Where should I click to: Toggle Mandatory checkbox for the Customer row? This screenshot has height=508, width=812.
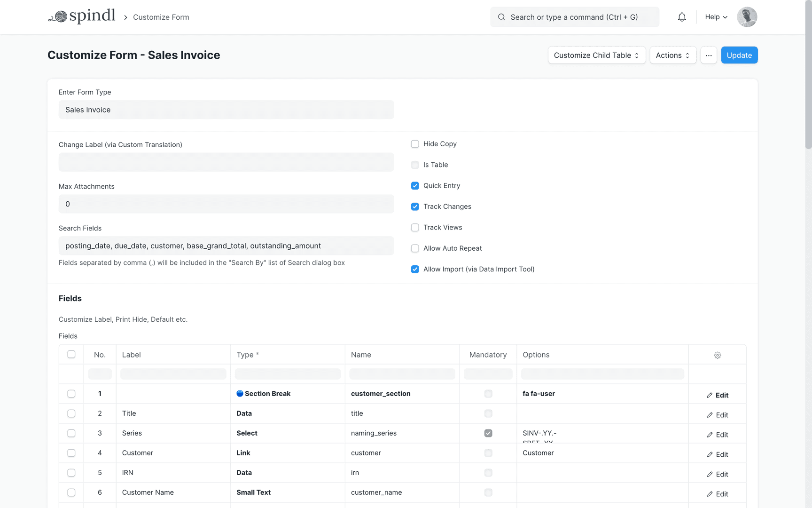tap(488, 453)
